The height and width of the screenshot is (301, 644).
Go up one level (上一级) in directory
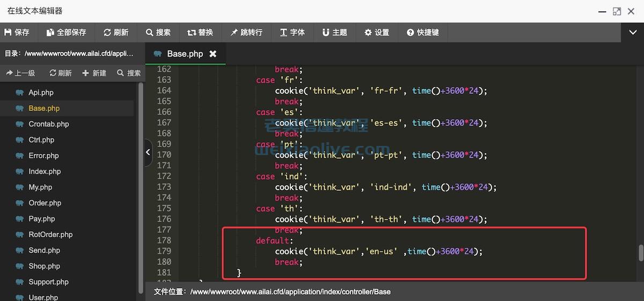[20, 73]
